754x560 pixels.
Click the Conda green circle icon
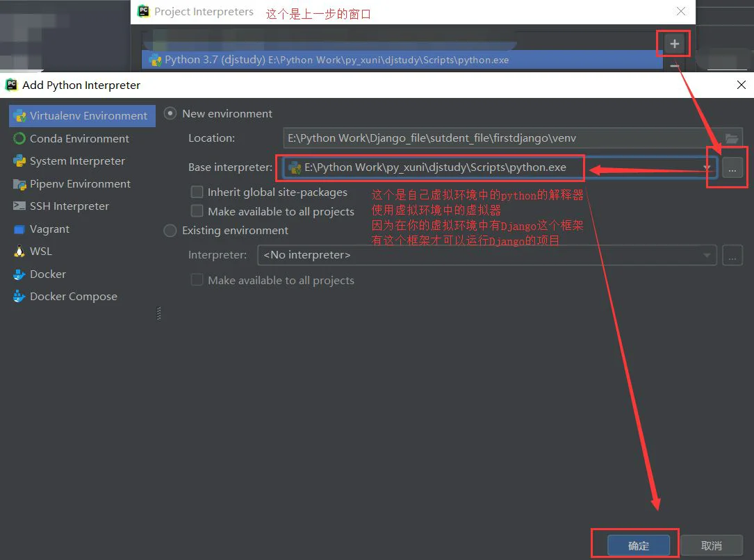click(19, 138)
